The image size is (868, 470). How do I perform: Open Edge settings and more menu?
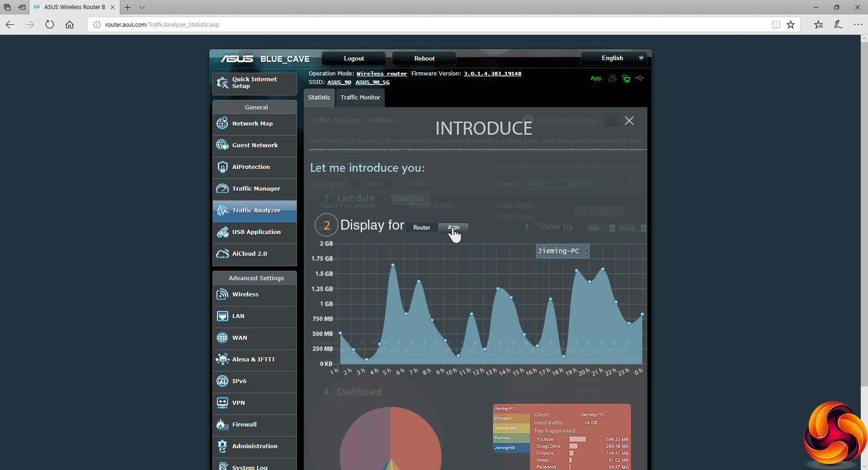click(x=858, y=24)
